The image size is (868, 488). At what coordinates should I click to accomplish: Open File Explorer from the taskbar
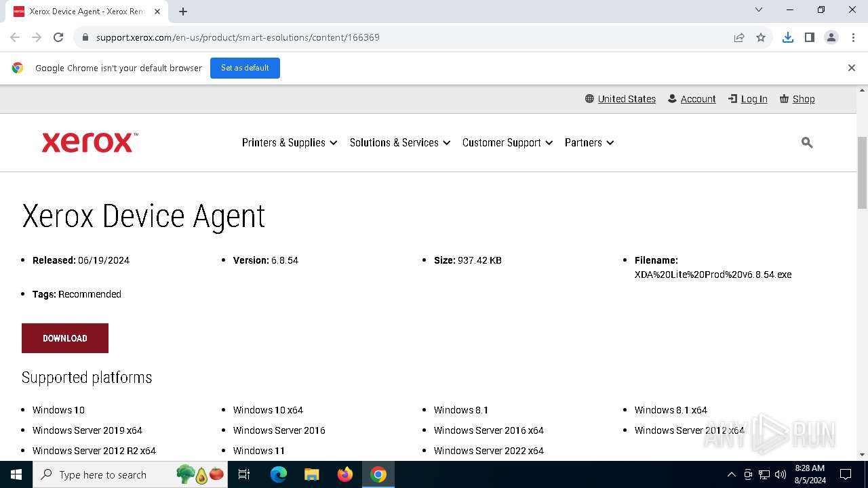click(x=312, y=474)
